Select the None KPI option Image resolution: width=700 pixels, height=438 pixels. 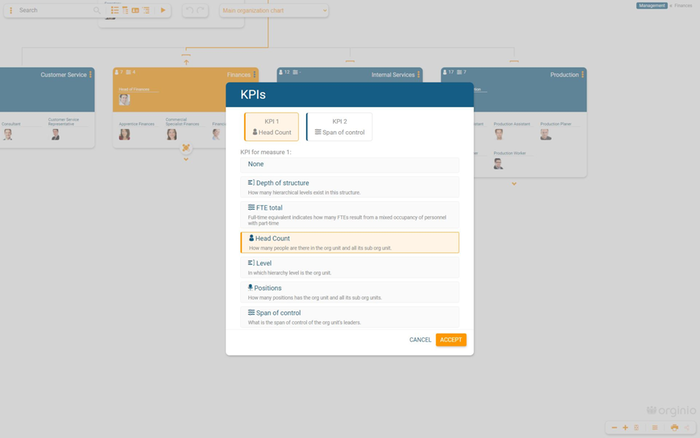(x=350, y=164)
